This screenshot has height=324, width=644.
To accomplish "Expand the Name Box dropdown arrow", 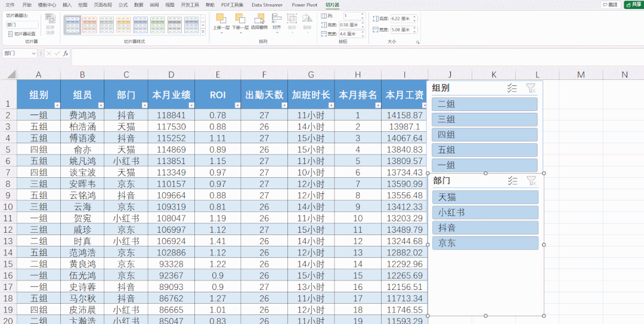I will tap(33, 54).
